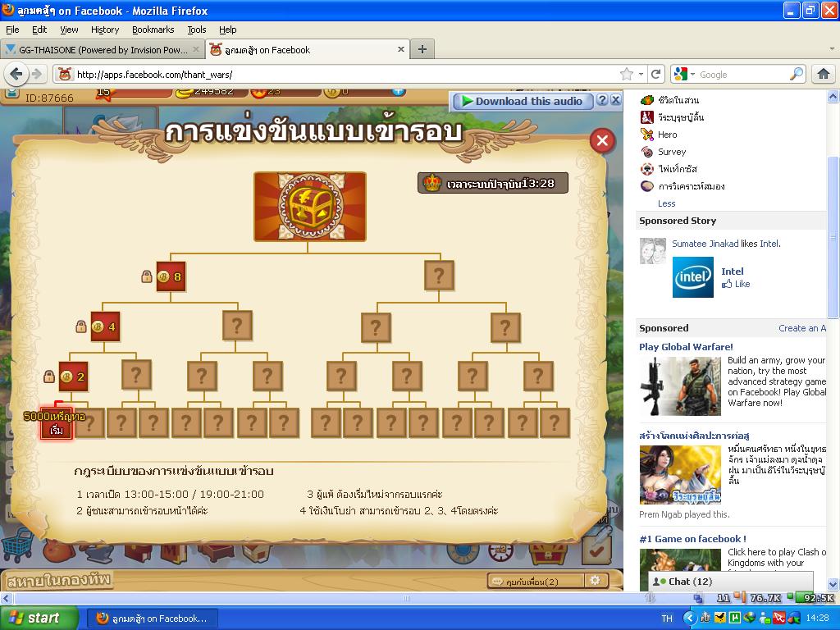The image size is (840, 630).
Task: Click the red 4-coin bracket slot
Action: [106, 326]
